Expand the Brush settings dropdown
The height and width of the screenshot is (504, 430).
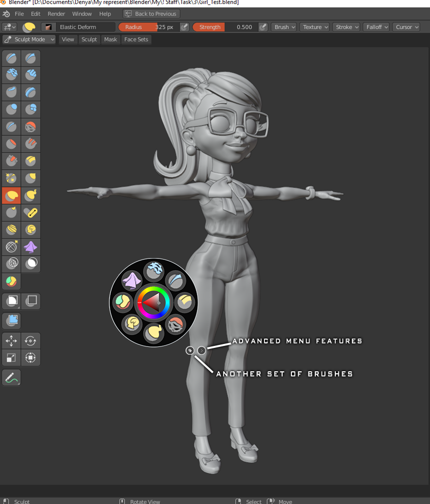point(285,27)
